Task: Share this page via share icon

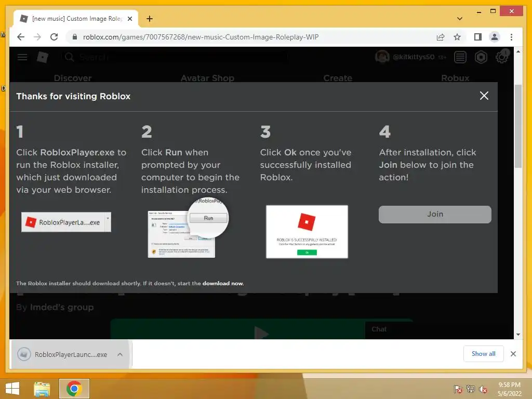Action: tap(441, 37)
